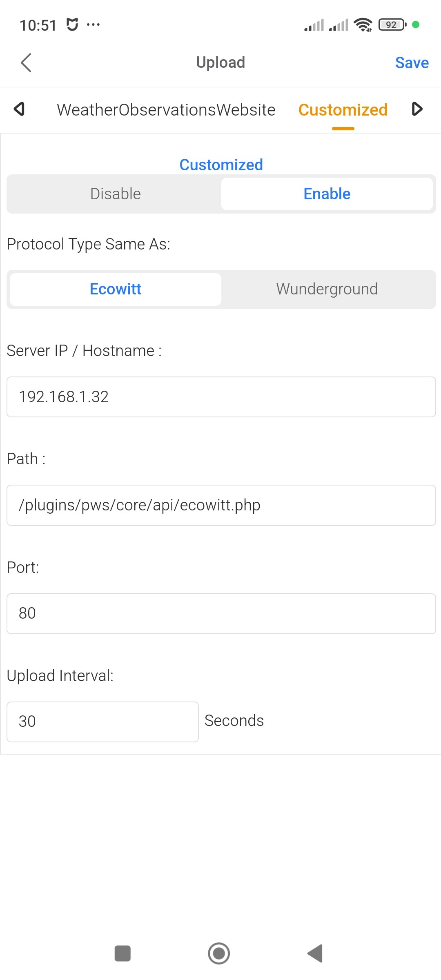Select Enable for Customized upload

327,194
